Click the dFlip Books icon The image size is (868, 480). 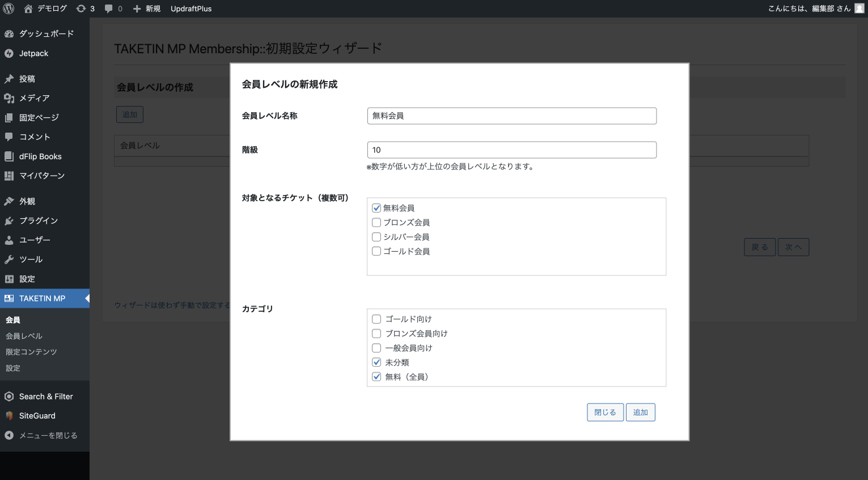click(9, 156)
